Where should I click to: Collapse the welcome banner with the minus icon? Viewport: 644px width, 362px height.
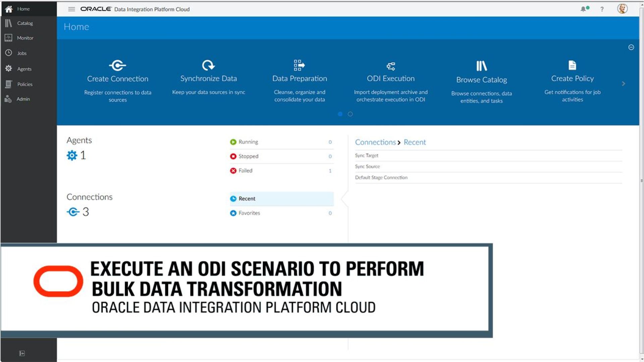[x=631, y=47]
